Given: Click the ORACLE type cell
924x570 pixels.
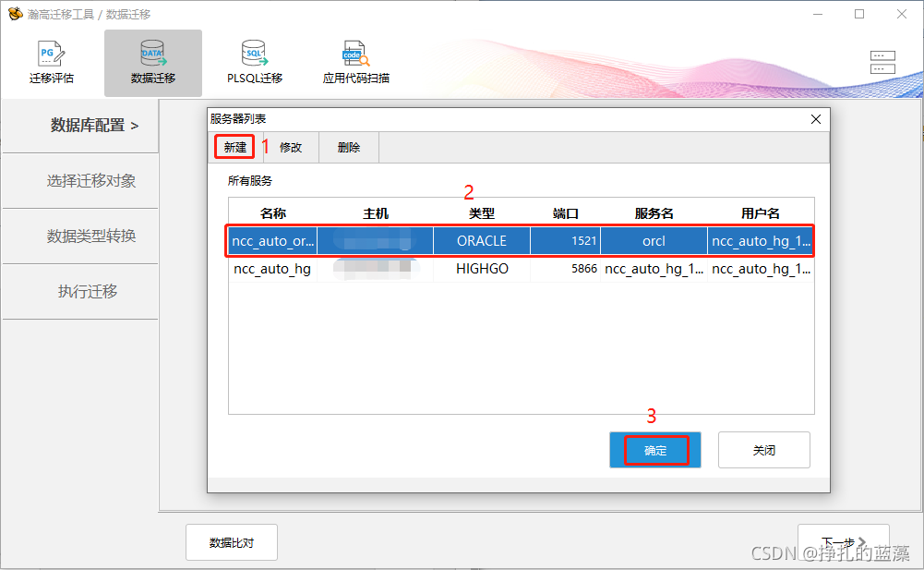Looking at the screenshot, I should point(482,241).
